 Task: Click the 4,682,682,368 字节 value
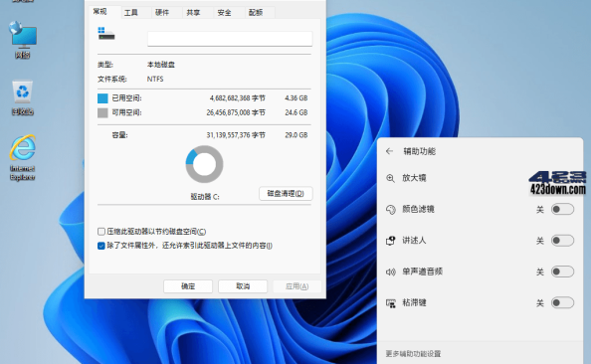click(x=238, y=98)
